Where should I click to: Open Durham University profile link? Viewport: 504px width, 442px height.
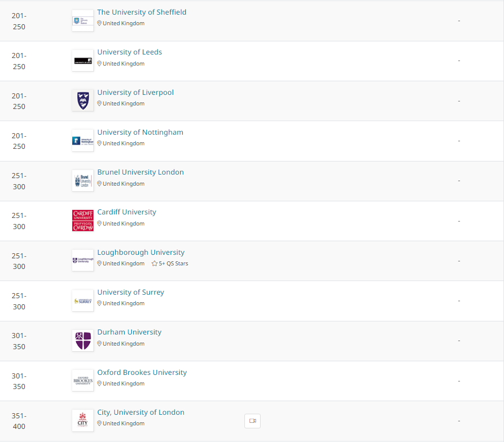tap(129, 332)
